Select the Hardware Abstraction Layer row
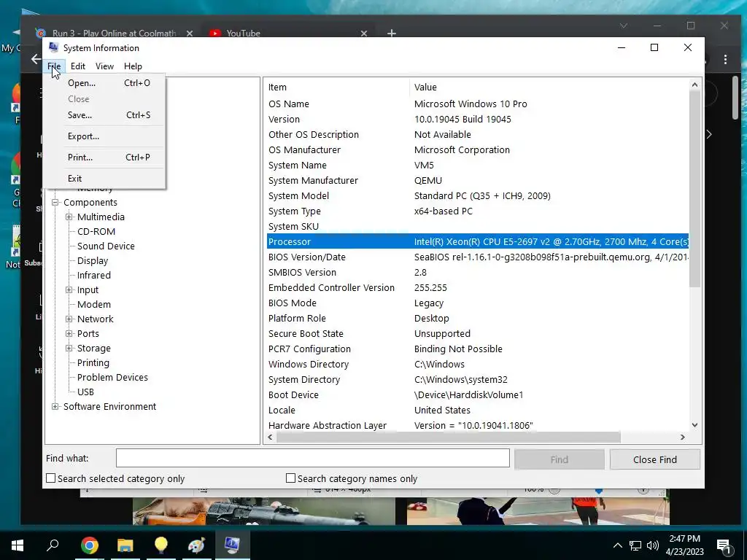 click(477, 425)
